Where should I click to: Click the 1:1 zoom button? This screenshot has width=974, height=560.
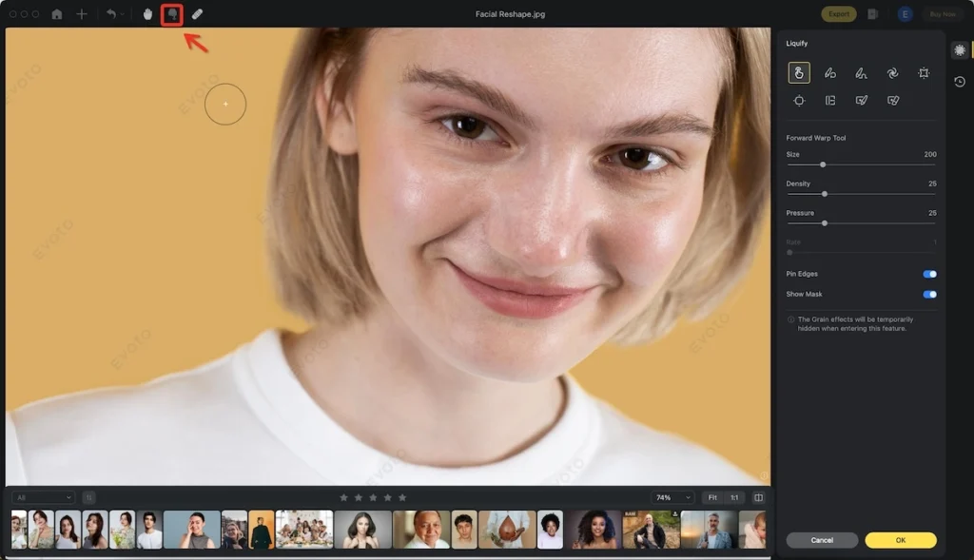click(734, 497)
